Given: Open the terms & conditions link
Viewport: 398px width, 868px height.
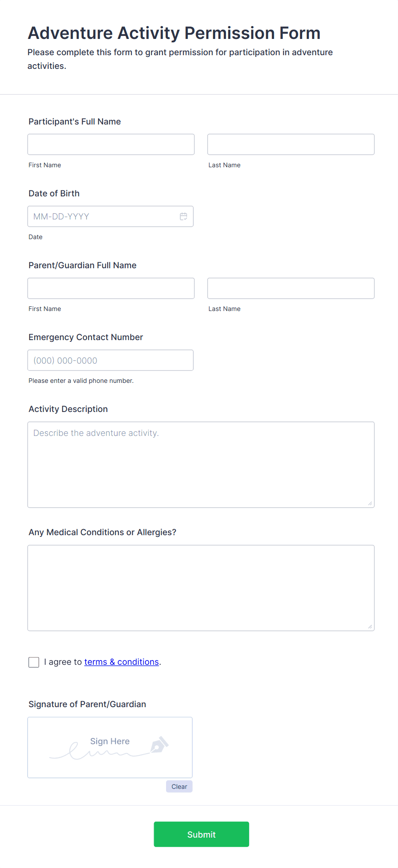Looking at the screenshot, I should pyautogui.click(x=121, y=662).
